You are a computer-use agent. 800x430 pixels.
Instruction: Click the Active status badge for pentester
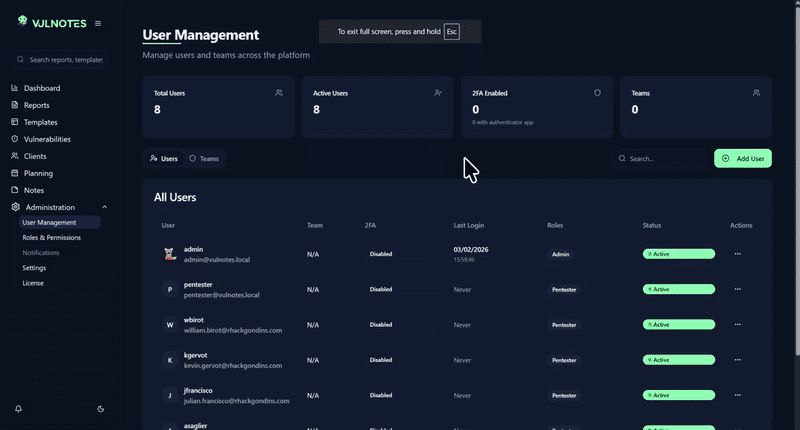tap(678, 289)
